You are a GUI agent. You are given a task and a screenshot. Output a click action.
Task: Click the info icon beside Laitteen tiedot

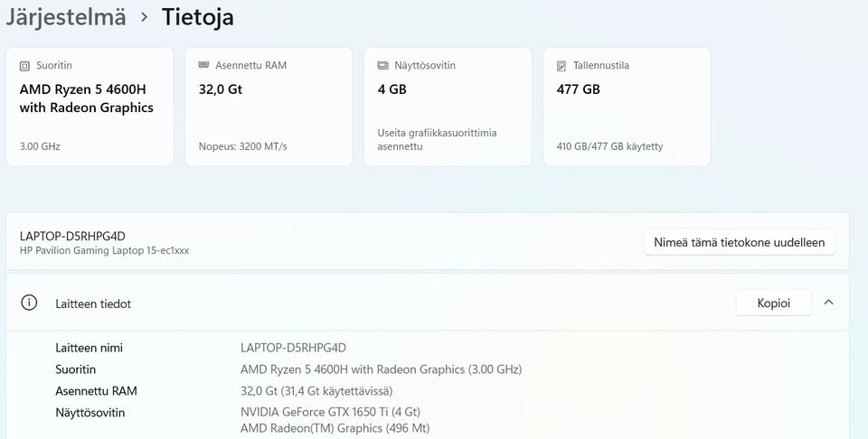(29, 303)
